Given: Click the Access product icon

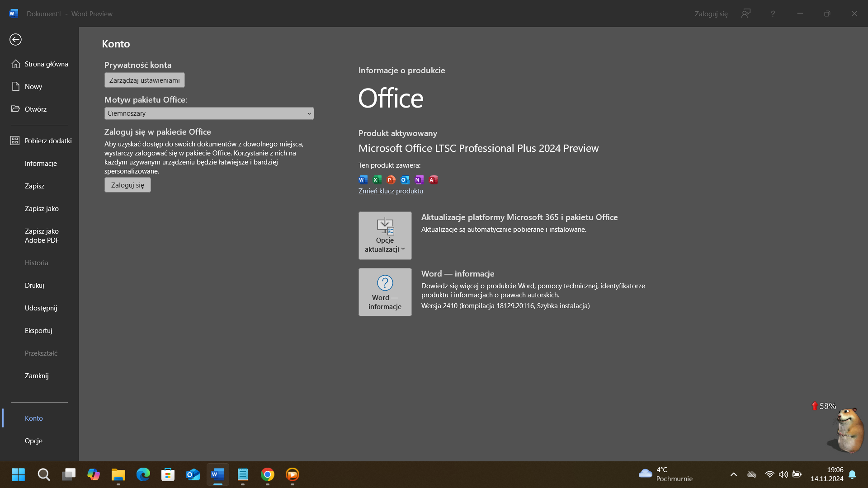Looking at the screenshot, I should pyautogui.click(x=433, y=180).
